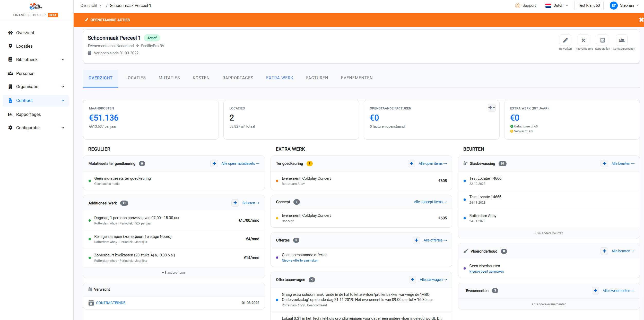Click the Overzicht home icon
This screenshot has height=320, width=644.
(10, 32)
